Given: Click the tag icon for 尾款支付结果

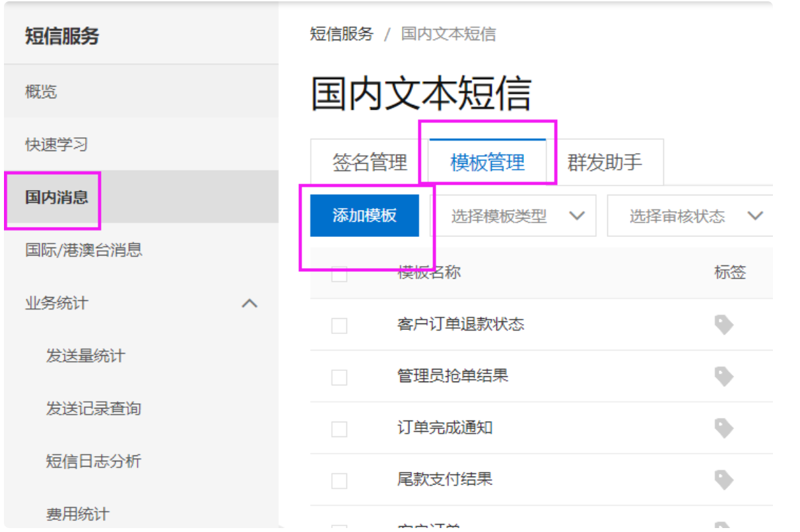Looking at the screenshot, I should (x=724, y=479).
